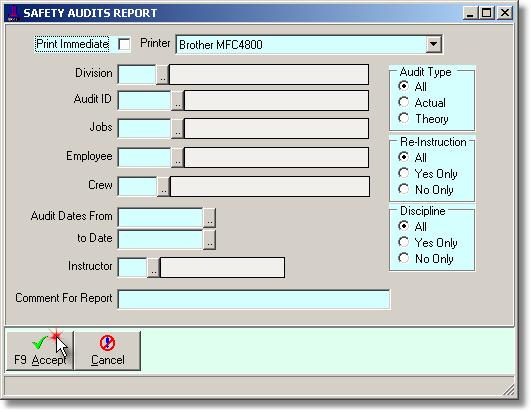531x412 pixels.
Task: Click the F9 Accept button
Action: (40, 351)
